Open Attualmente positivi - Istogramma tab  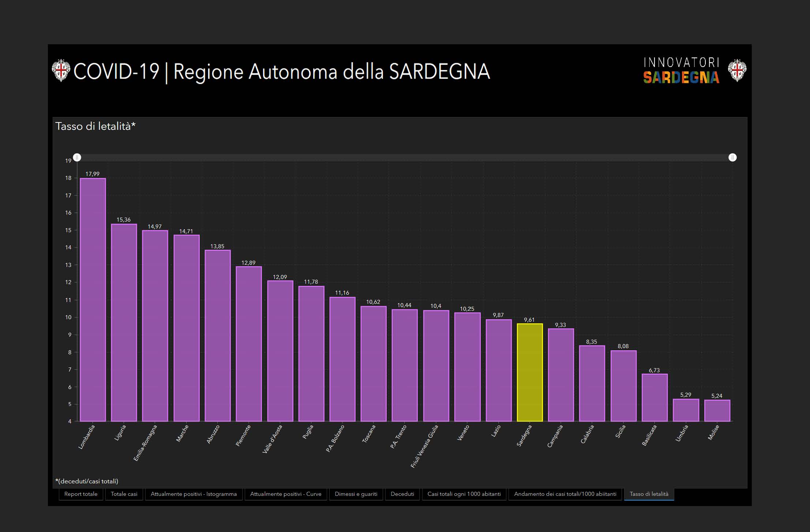coord(194,494)
